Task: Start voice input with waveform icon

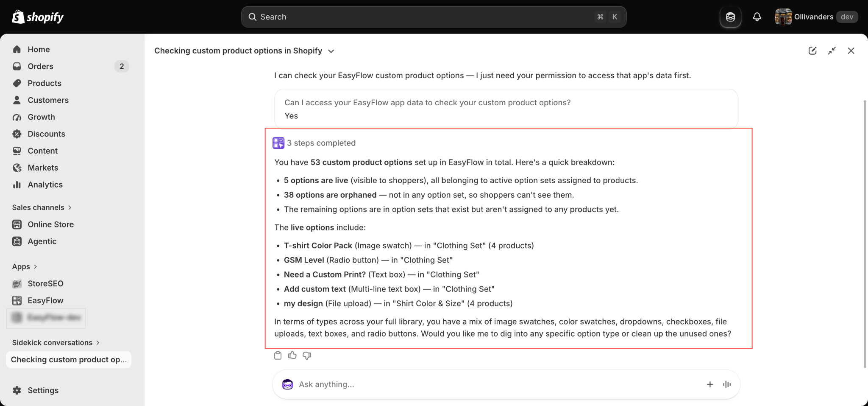Action: (727, 384)
